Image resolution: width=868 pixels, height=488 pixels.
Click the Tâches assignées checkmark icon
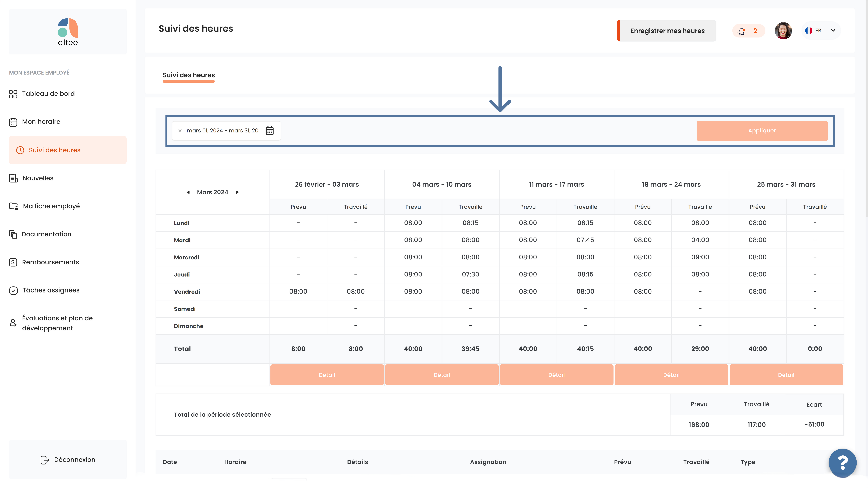point(13,290)
